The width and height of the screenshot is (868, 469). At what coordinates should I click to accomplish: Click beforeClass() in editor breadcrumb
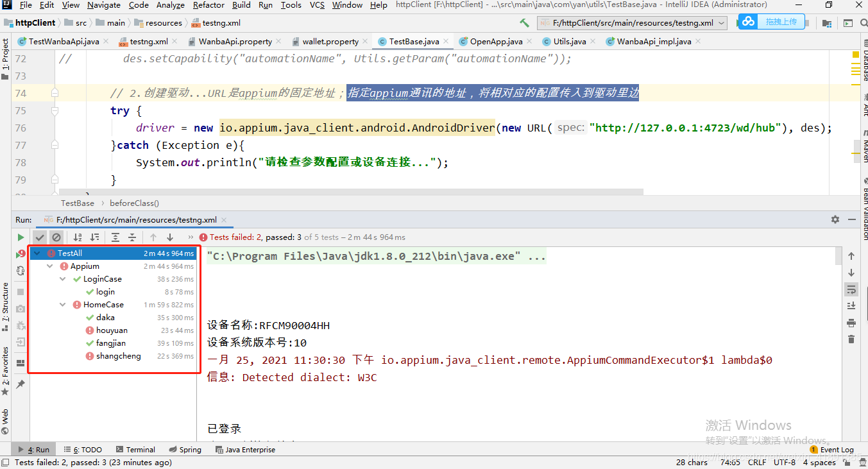135,203
